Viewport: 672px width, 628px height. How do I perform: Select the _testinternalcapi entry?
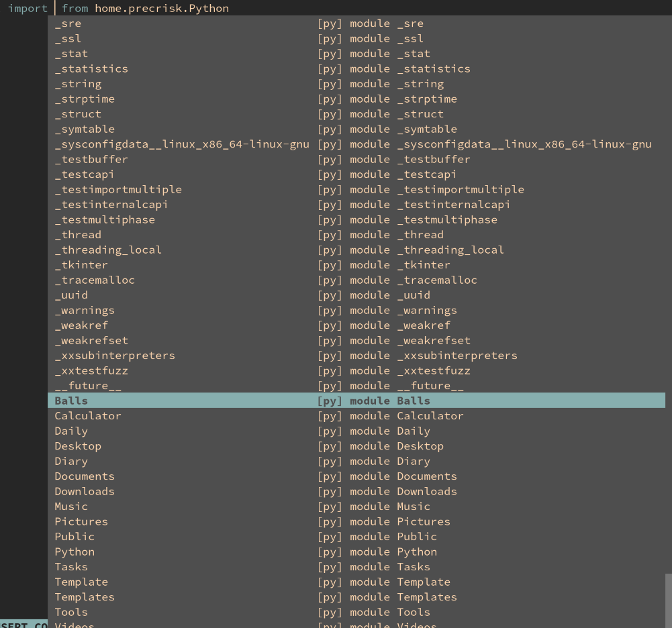tap(356, 205)
